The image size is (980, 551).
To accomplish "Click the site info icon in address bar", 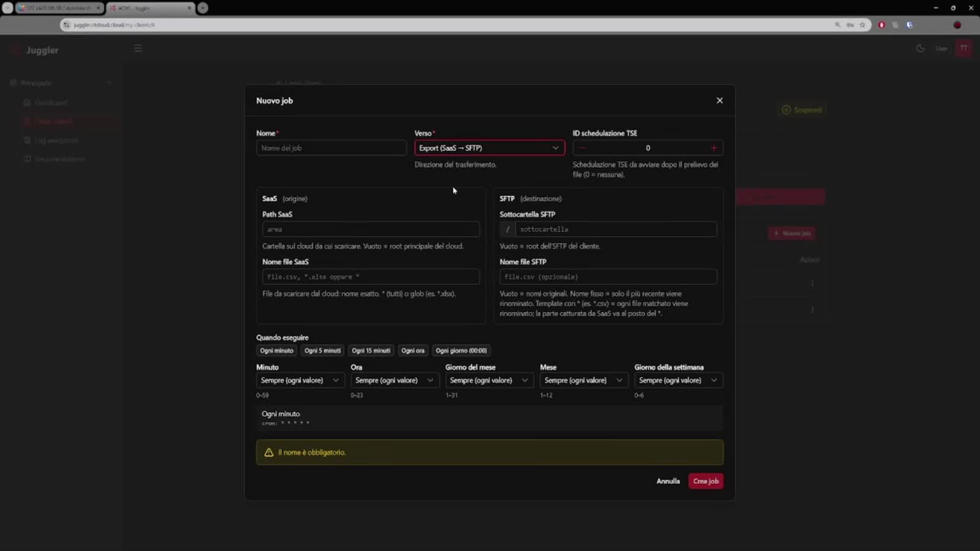I will point(66,25).
